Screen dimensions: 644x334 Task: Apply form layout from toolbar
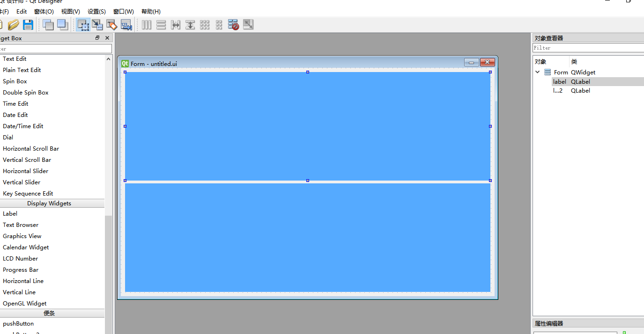tap(219, 25)
